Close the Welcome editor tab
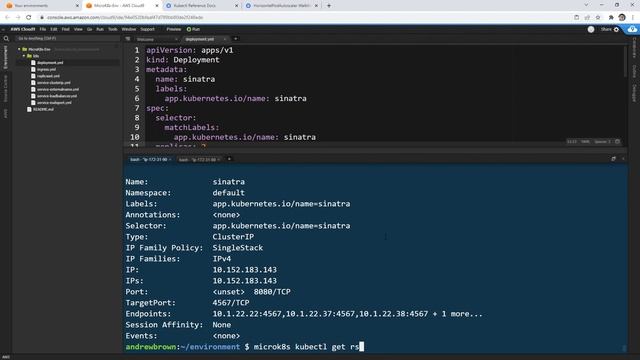Image resolution: width=640 pixels, height=360 pixels. (176, 39)
